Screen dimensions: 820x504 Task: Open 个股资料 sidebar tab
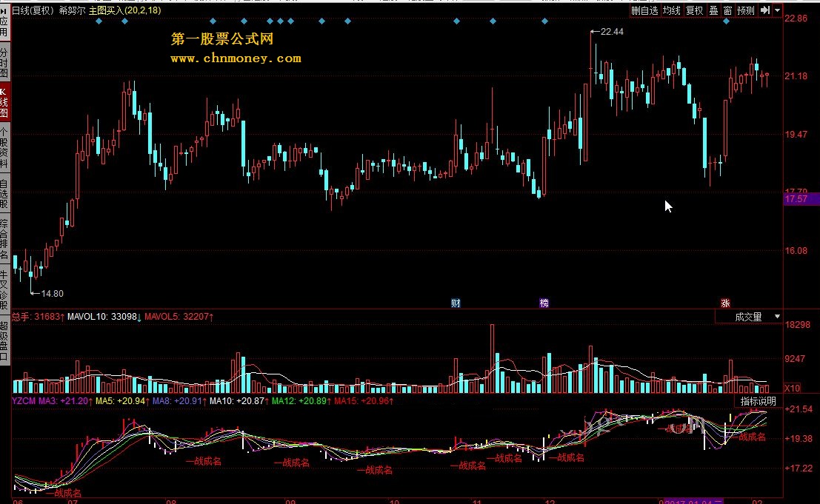pyautogui.click(x=4, y=148)
